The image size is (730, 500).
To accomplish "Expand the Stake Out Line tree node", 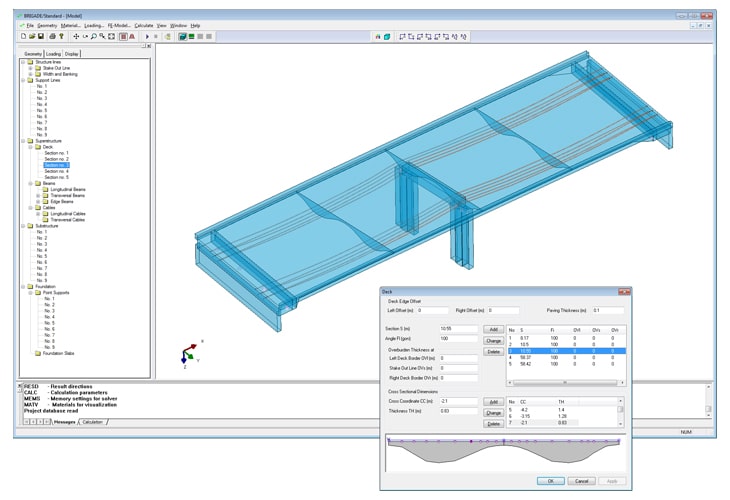I will coord(30,68).
